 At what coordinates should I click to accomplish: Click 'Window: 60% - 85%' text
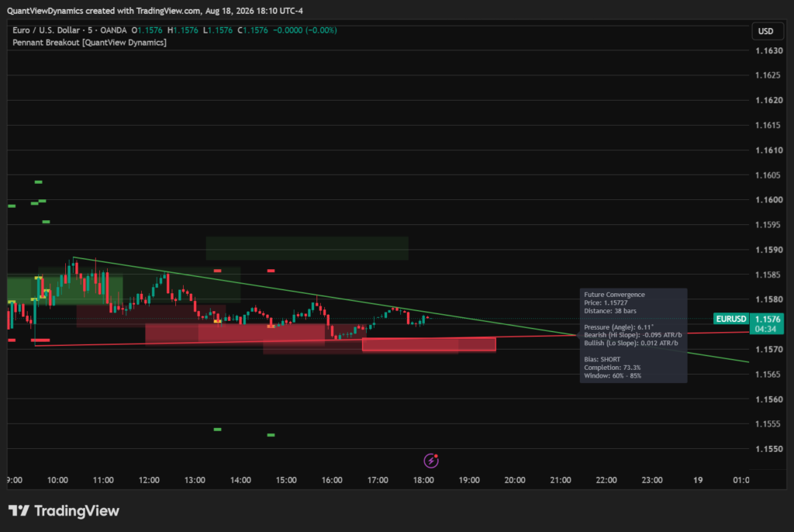click(613, 375)
